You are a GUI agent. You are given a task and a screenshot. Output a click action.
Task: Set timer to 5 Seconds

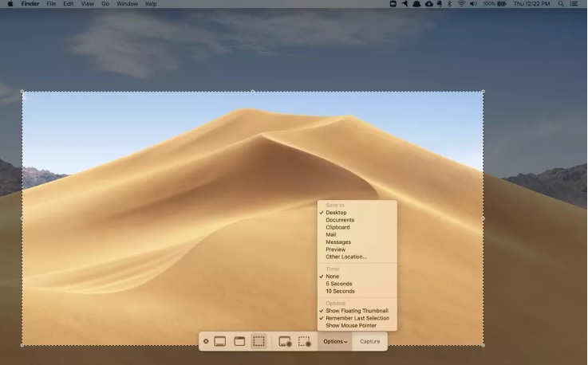[339, 284]
